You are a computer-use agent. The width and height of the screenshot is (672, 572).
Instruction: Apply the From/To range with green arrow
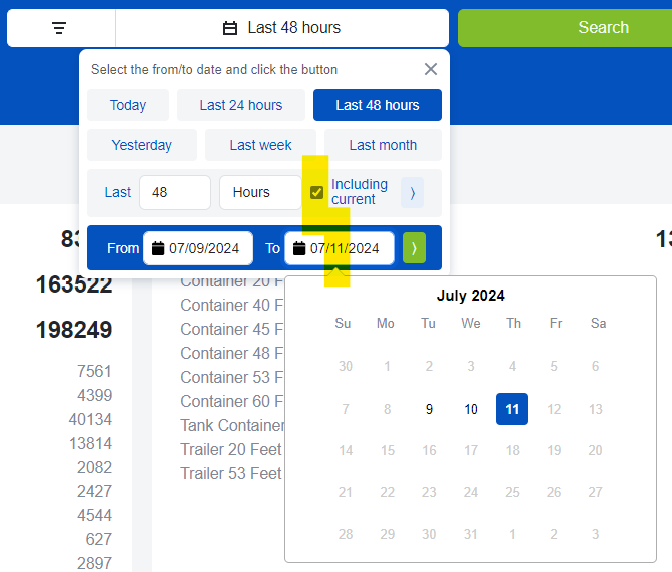(x=414, y=248)
